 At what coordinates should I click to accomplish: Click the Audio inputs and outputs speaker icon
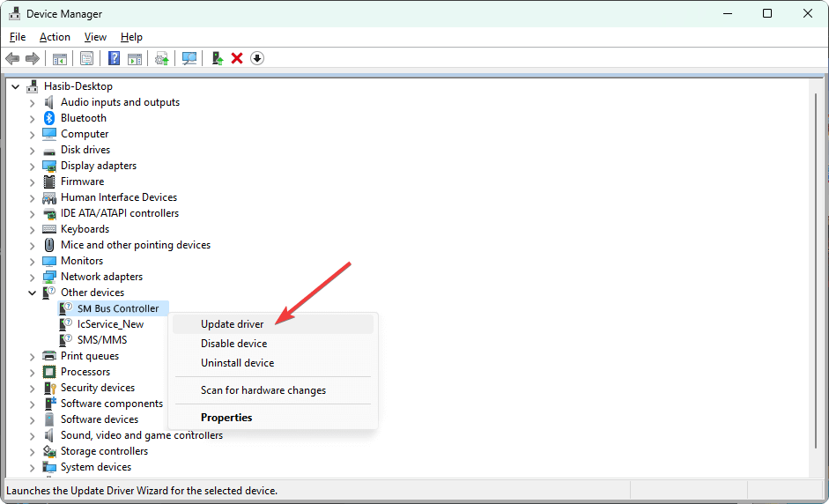point(49,102)
